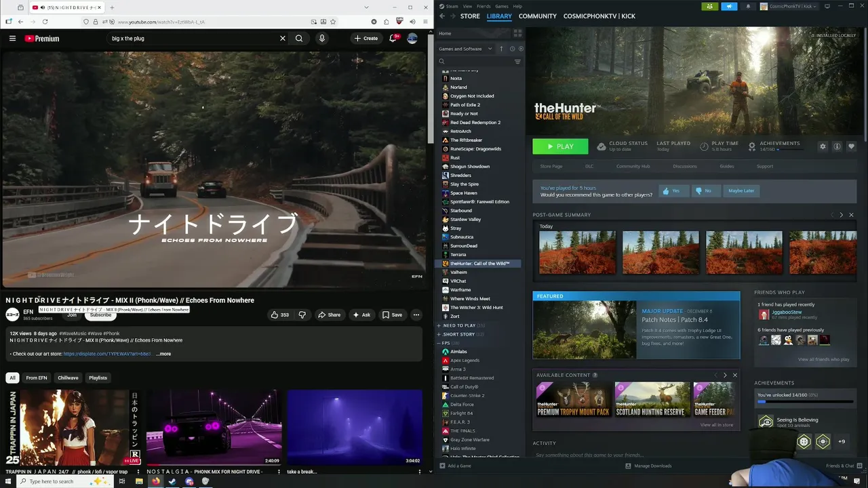Like the Night Drive video
This screenshot has width=868, height=488.
click(x=279, y=314)
